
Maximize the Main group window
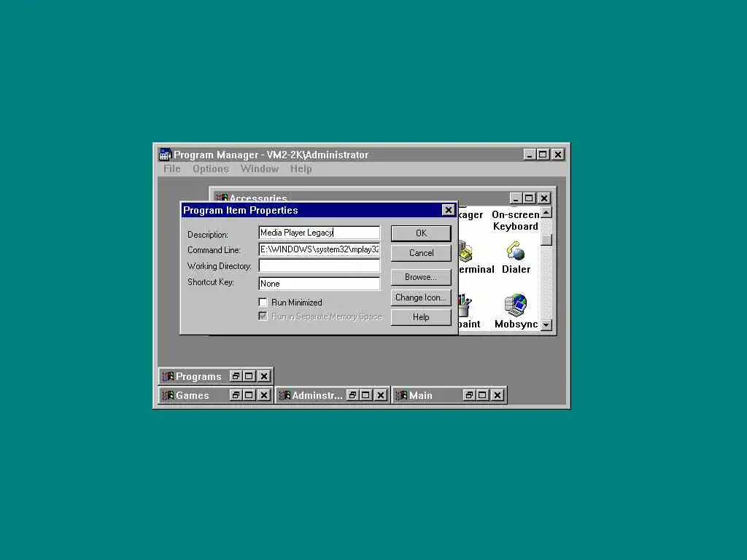[483, 395]
